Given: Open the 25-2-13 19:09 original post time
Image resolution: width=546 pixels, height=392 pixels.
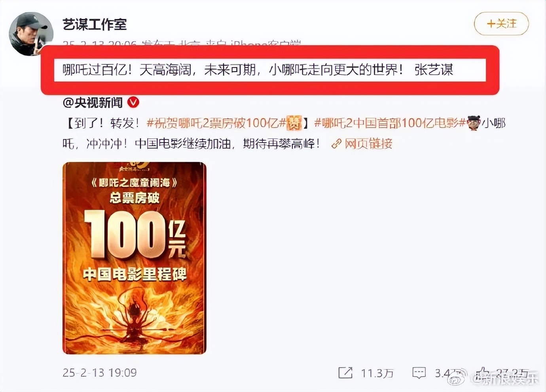Looking at the screenshot, I should (x=100, y=373).
